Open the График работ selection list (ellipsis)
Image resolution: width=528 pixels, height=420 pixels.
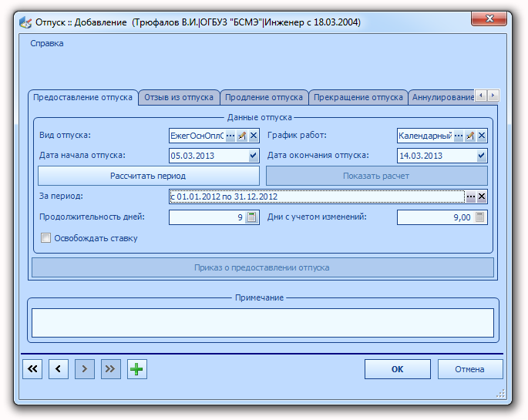[x=459, y=136]
